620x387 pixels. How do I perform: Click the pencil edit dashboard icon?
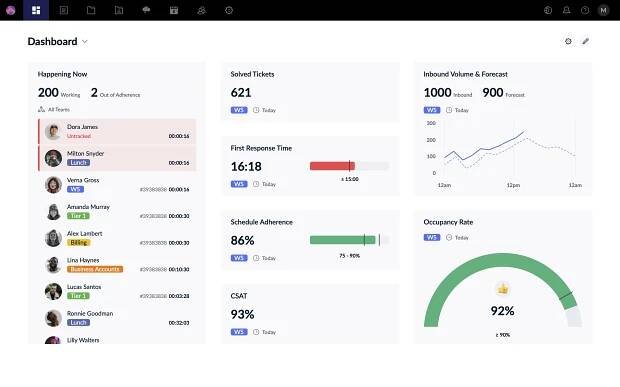point(586,41)
